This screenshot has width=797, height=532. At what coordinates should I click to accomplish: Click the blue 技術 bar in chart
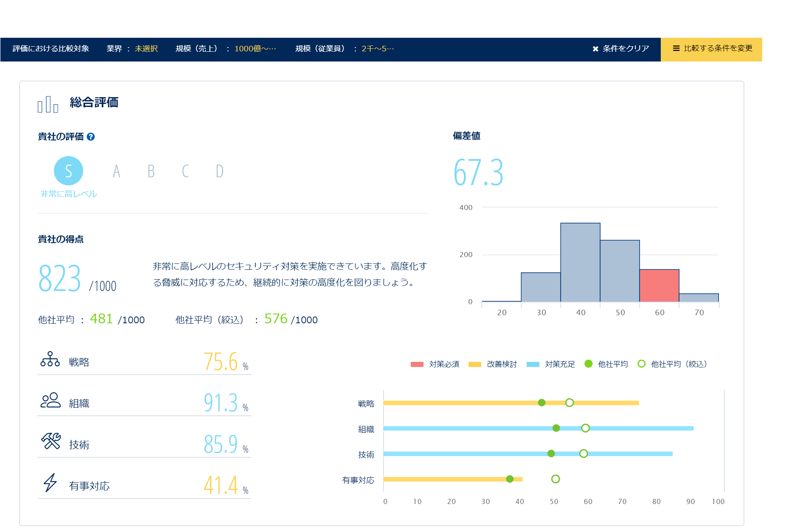point(528,454)
